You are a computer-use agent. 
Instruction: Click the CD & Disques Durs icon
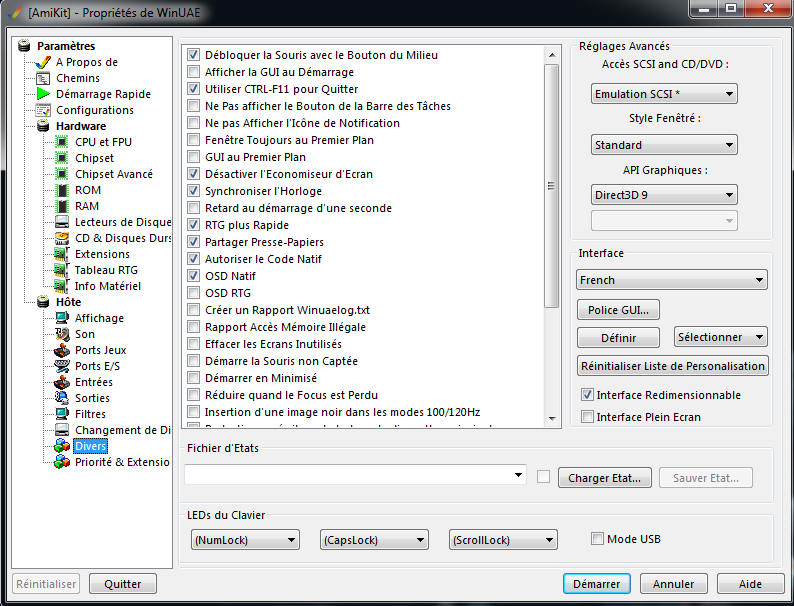pyautogui.click(x=62, y=238)
